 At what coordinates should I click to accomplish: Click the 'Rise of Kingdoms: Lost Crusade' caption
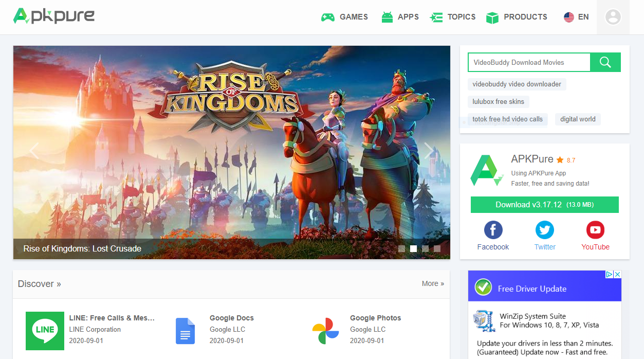coord(82,249)
